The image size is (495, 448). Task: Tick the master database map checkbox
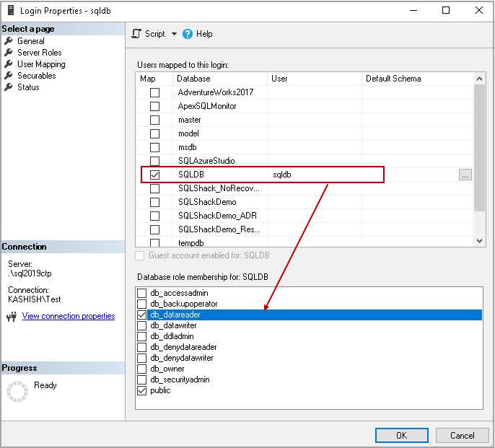(x=154, y=120)
